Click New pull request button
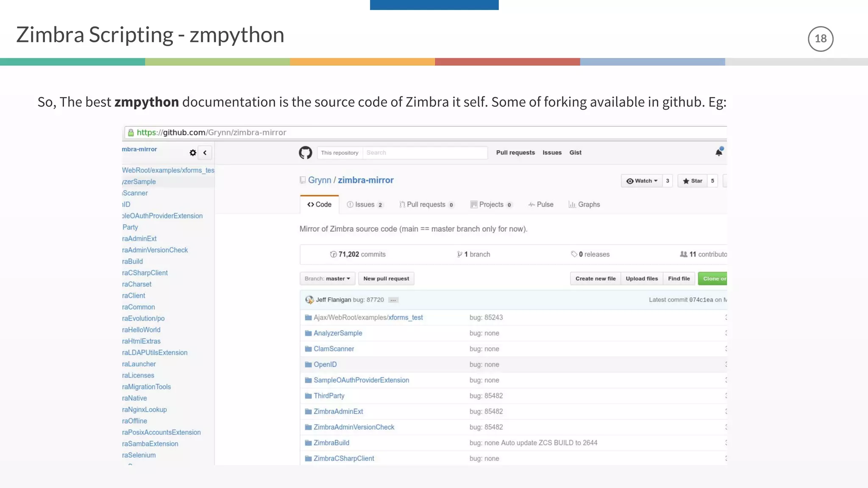The height and width of the screenshot is (488, 868). [x=386, y=279]
